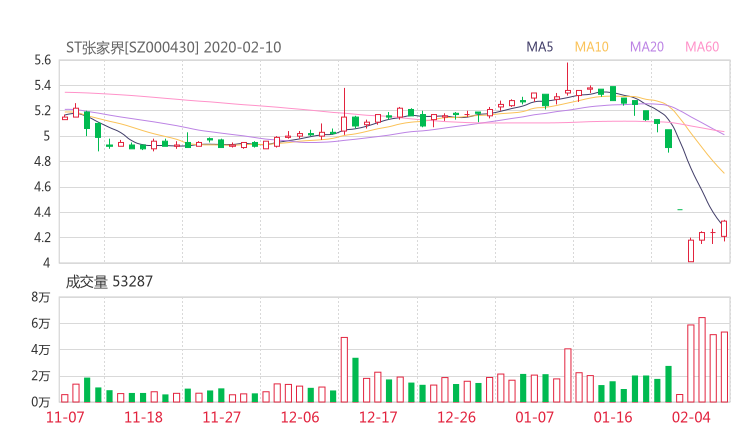Screen dimensions: 740x440
Task: Click the 11-27 date axis label
Action: point(221,417)
